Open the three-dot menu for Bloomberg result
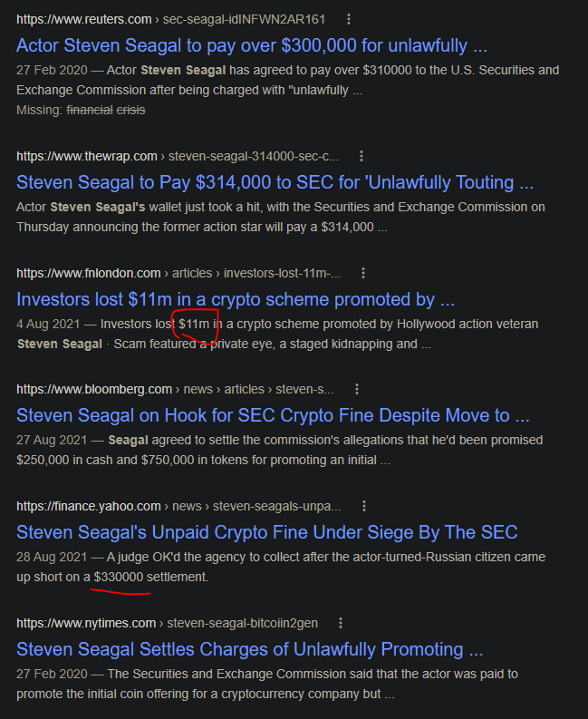 (356, 389)
